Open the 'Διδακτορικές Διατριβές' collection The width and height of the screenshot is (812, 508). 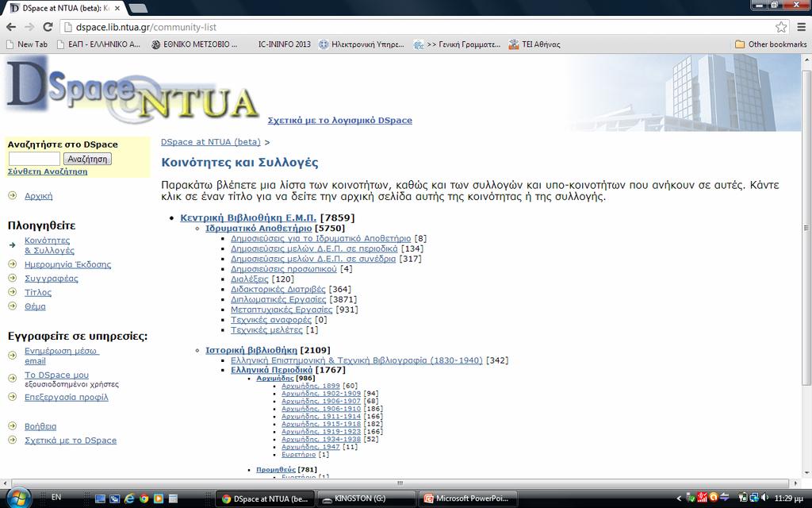[x=278, y=289]
